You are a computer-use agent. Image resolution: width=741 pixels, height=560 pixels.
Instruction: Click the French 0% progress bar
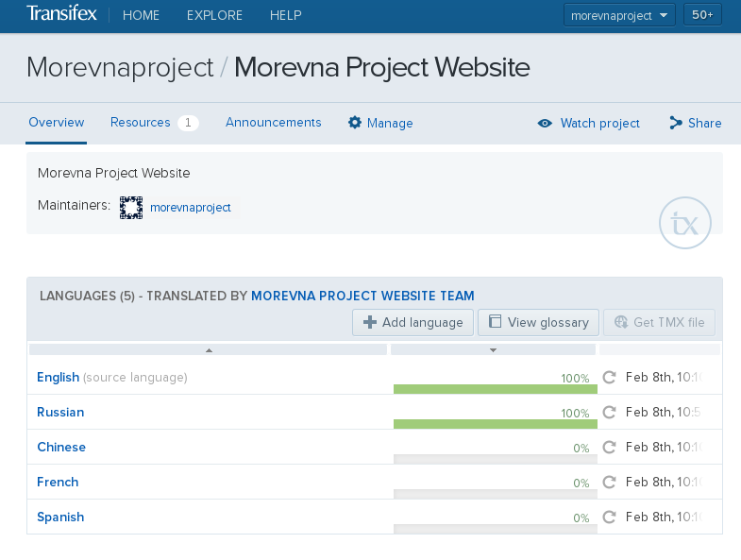point(496,494)
